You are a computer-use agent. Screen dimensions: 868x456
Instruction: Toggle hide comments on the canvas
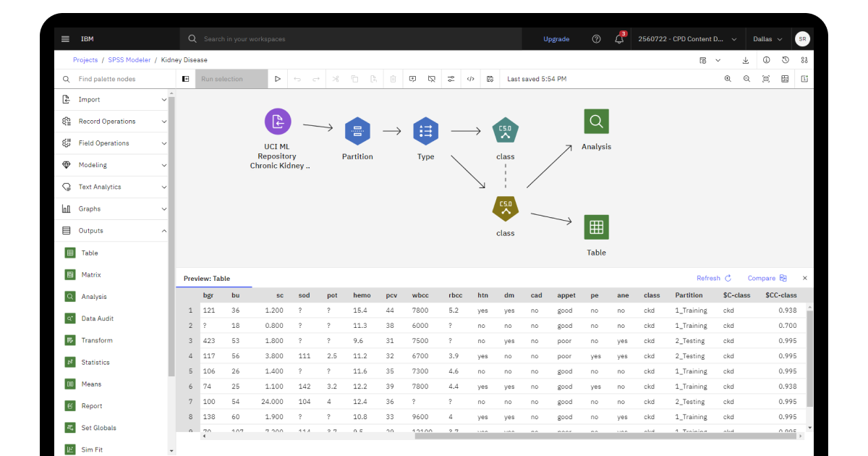click(x=432, y=78)
